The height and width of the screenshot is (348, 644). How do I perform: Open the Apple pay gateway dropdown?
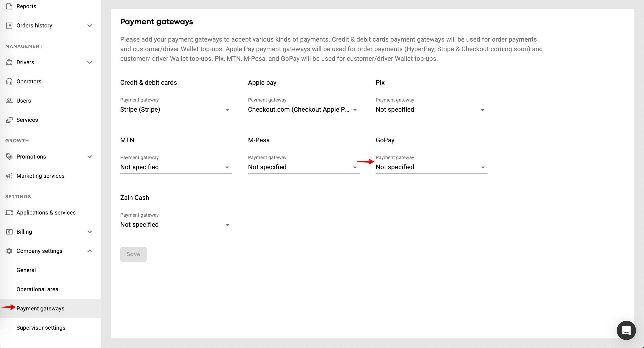coord(303,110)
